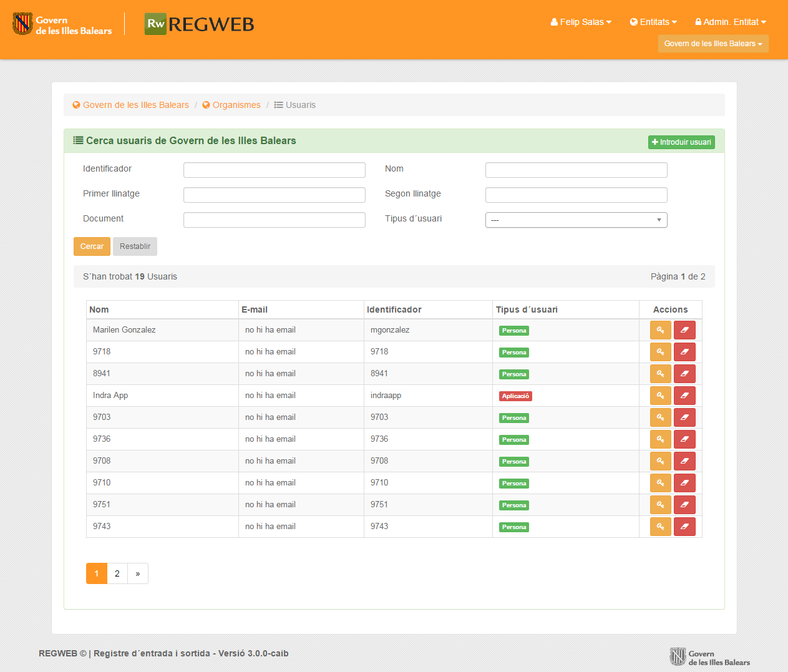Click the red eraser icon for user 9743
788x672 pixels.
(x=684, y=527)
